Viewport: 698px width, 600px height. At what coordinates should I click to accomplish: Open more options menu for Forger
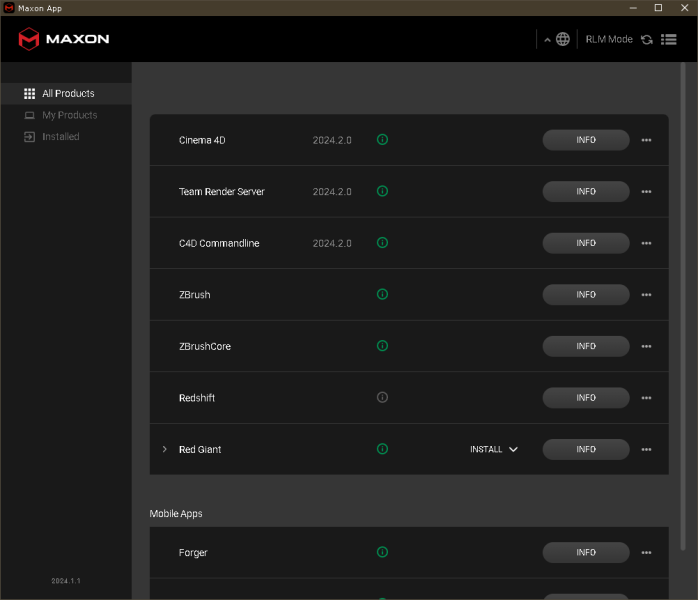pyautogui.click(x=646, y=553)
